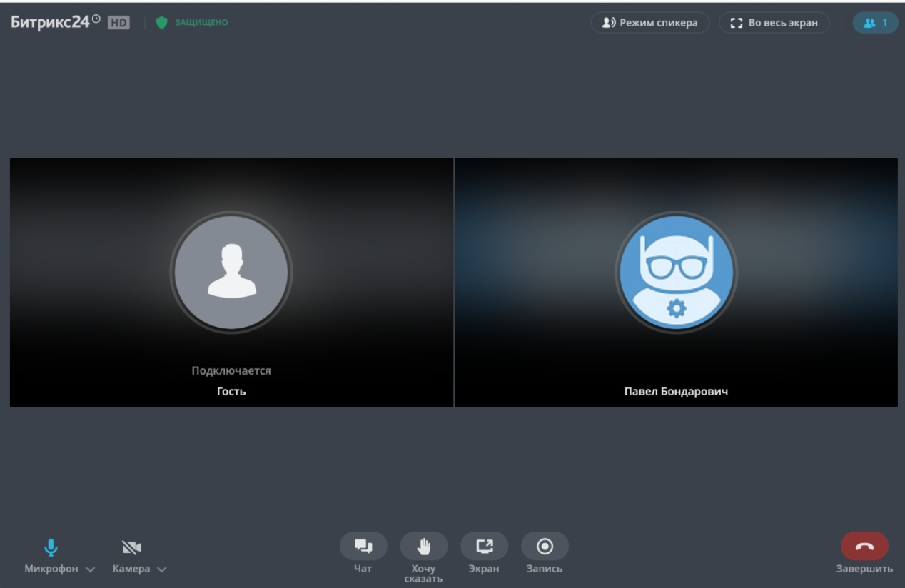Expand the Микрофон dropdown arrow
The height and width of the screenshot is (588, 905).
90,569
